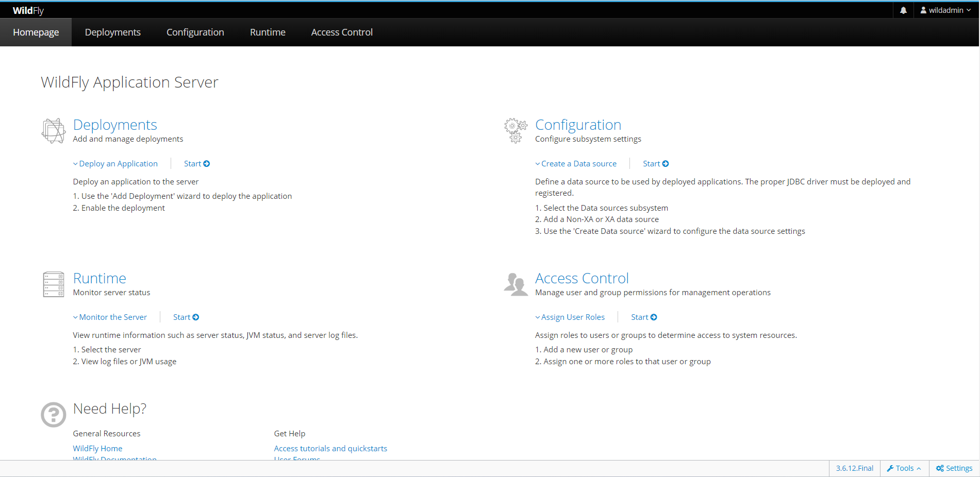980x477 pixels.
Task: Start the Create a Data source task
Action: coord(656,164)
